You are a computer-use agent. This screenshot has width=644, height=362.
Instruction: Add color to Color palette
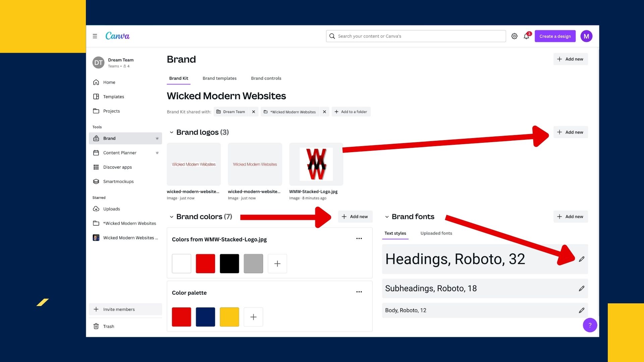coord(253,317)
